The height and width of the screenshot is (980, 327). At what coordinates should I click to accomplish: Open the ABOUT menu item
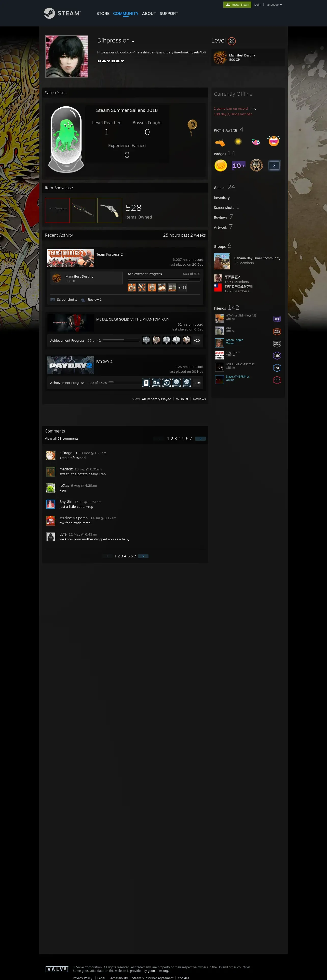(x=149, y=13)
